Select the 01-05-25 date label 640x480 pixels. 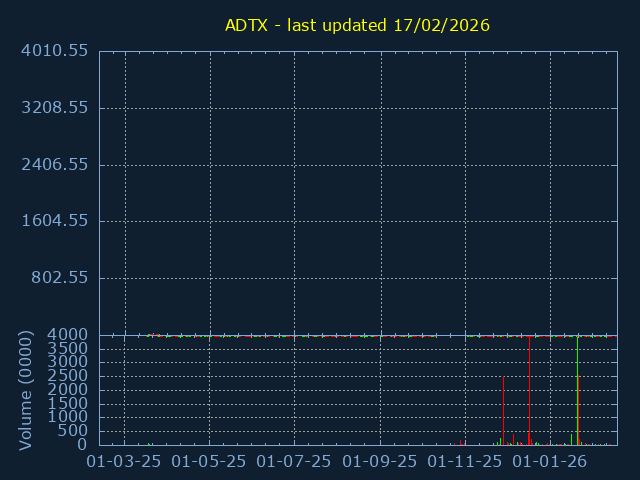tap(210, 461)
